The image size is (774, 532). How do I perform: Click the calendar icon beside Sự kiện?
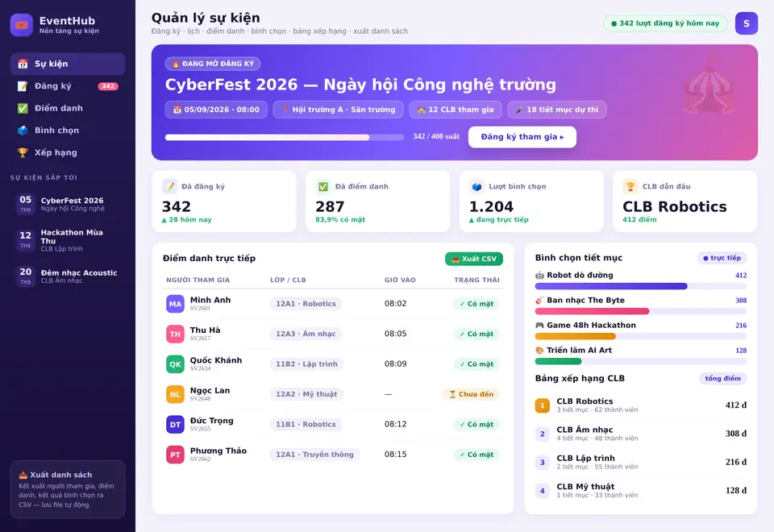point(23,64)
